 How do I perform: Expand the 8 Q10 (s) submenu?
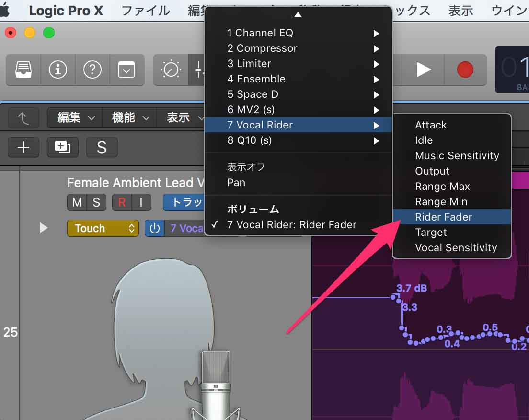tap(298, 140)
